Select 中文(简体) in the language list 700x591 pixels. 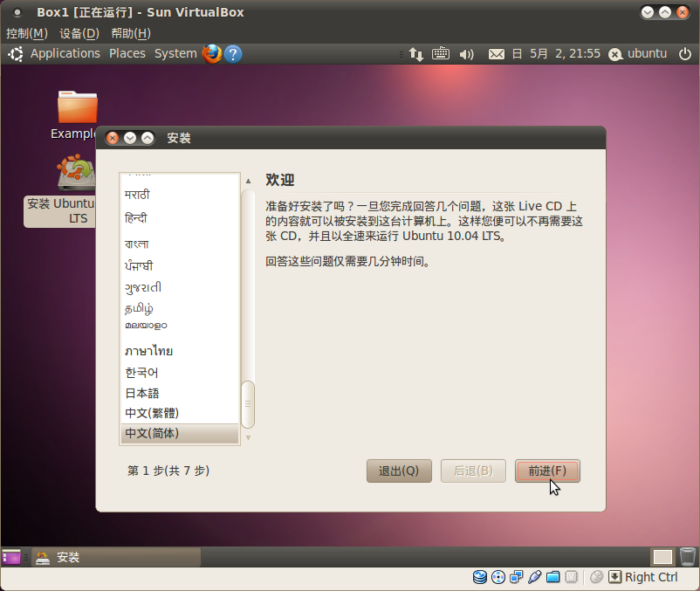(x=180, y=434)
